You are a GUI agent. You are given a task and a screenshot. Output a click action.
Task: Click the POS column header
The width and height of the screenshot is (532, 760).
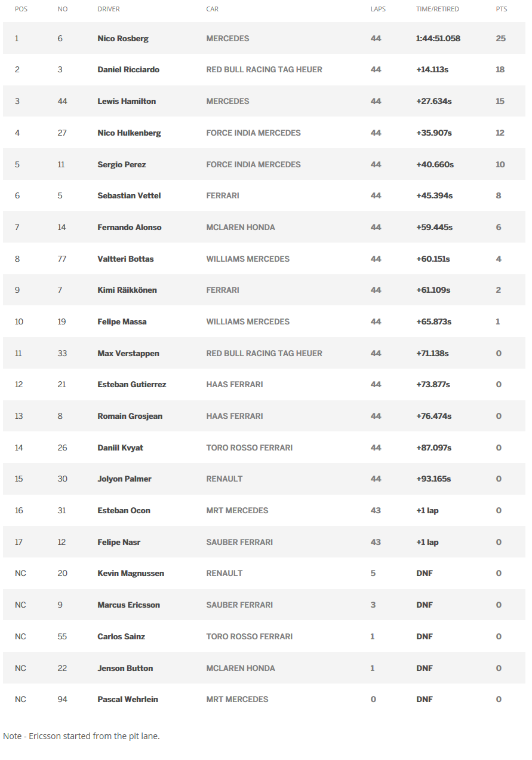21,10
